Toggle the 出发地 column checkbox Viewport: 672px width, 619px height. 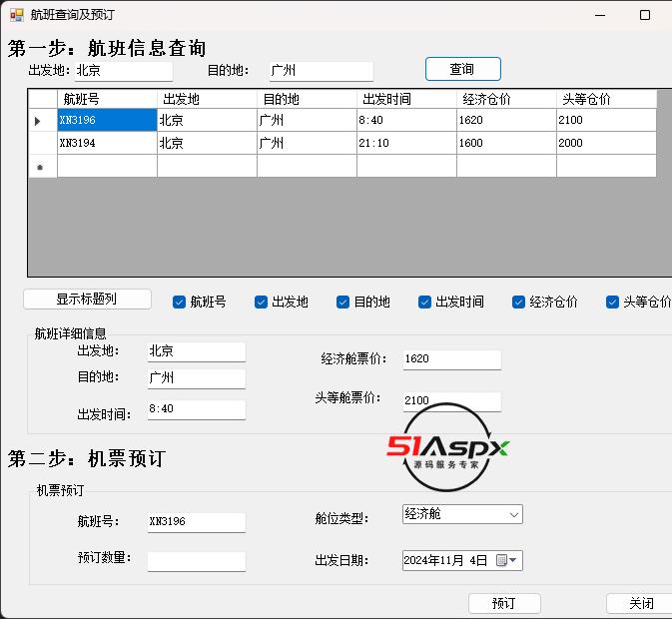262,302
